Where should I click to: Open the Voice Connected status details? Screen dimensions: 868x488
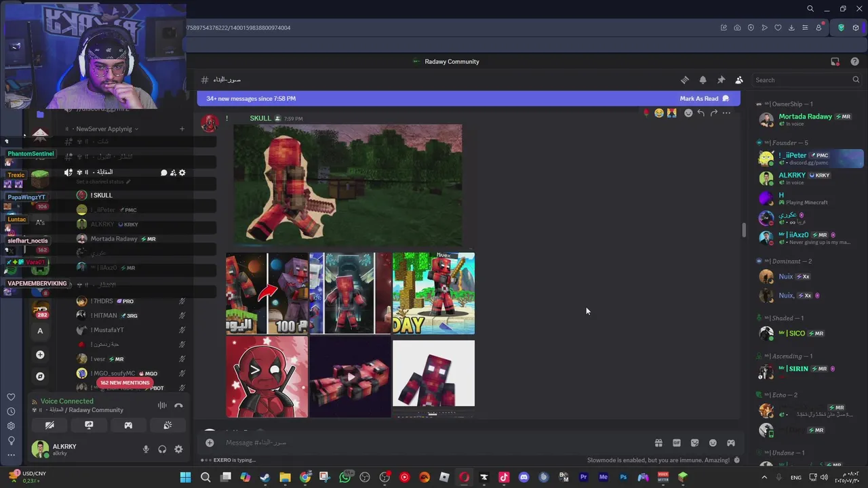(x=66, y=401)
